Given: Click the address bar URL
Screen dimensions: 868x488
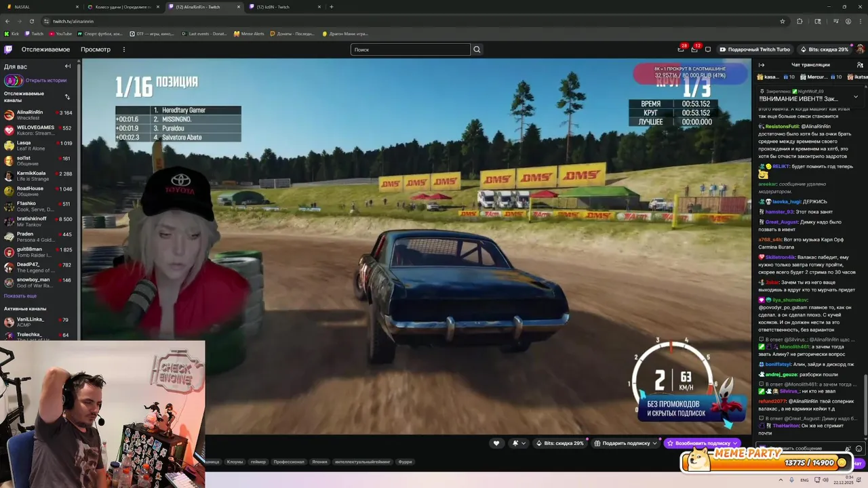Looking at the screenshot, I should pyautogui.click(x=73, y=21).
